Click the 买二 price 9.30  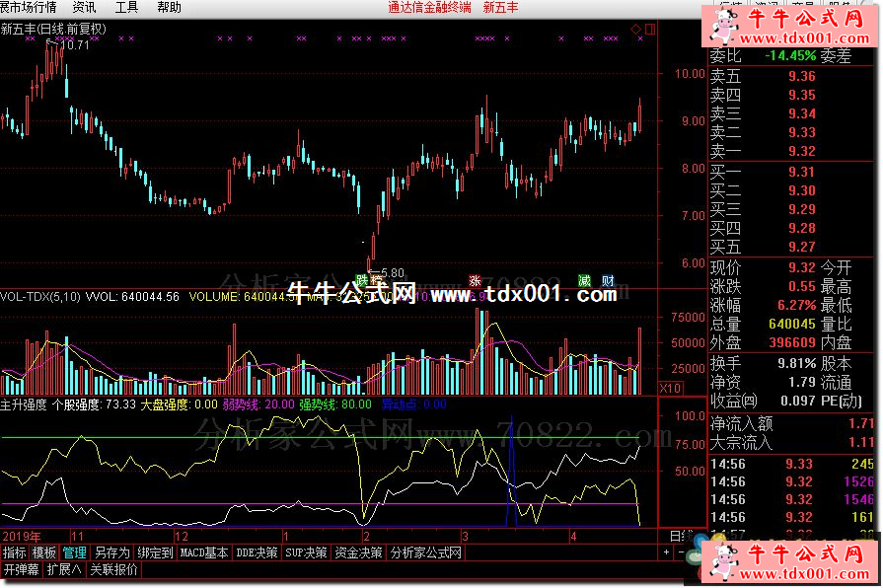[x=802, y=190]
